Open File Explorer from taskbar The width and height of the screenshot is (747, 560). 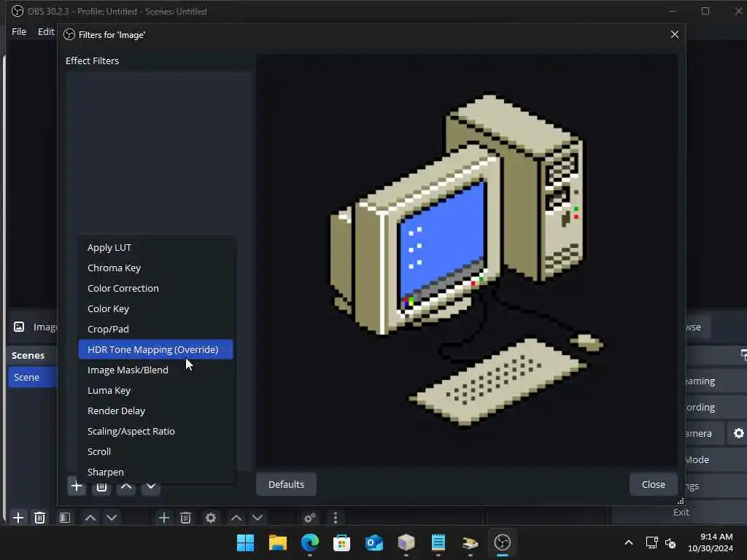(278, 542)
